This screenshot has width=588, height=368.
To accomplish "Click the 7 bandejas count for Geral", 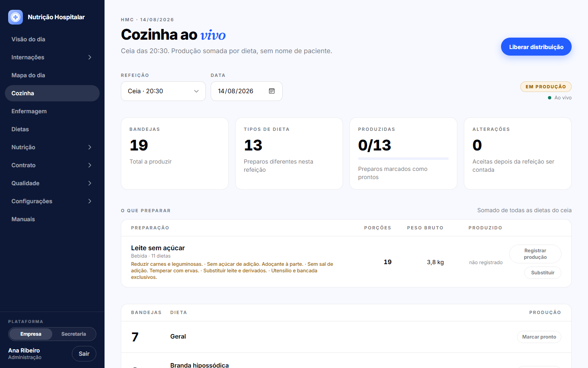I will 135,337.
